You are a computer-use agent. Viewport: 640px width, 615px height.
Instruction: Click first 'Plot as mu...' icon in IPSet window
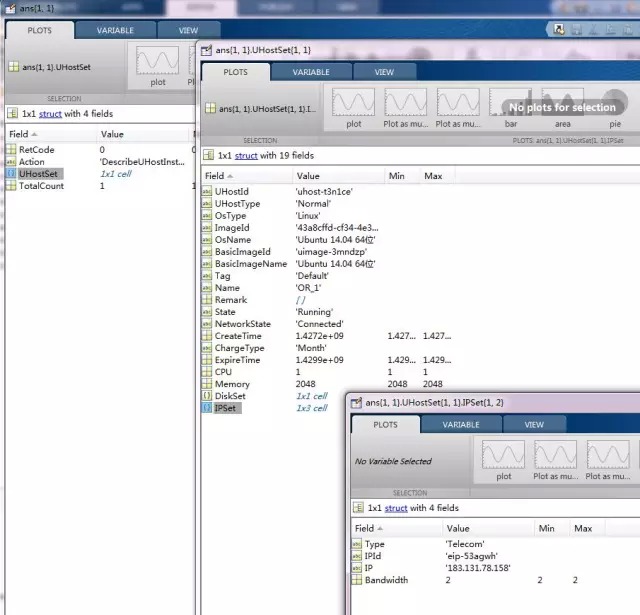555,458
